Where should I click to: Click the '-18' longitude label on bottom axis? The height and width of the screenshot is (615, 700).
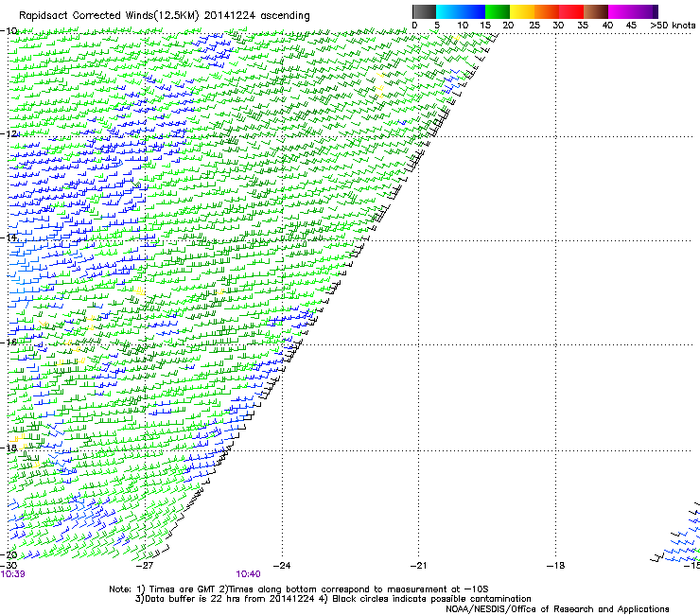tap(555, 566)
